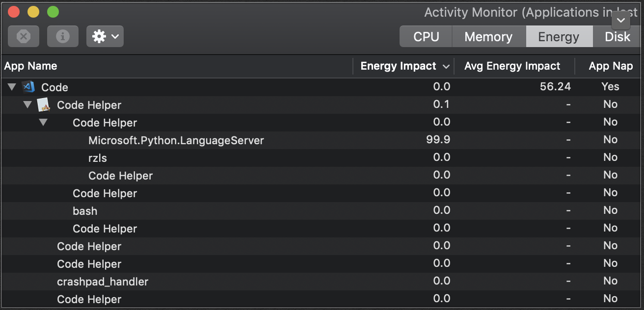644x310 pixels.
Task: Click the yellow minimize window button
Action: point(33,12)
